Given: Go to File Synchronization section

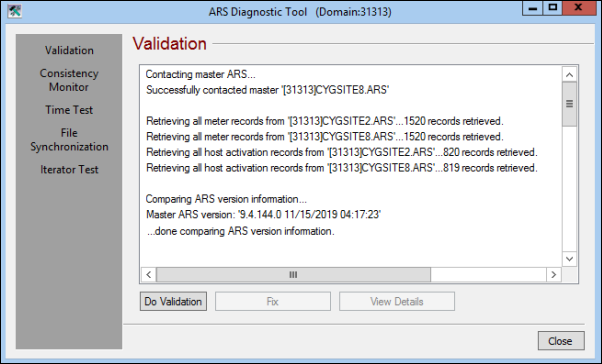Looking at the screenshot, I should click(69, 140).
